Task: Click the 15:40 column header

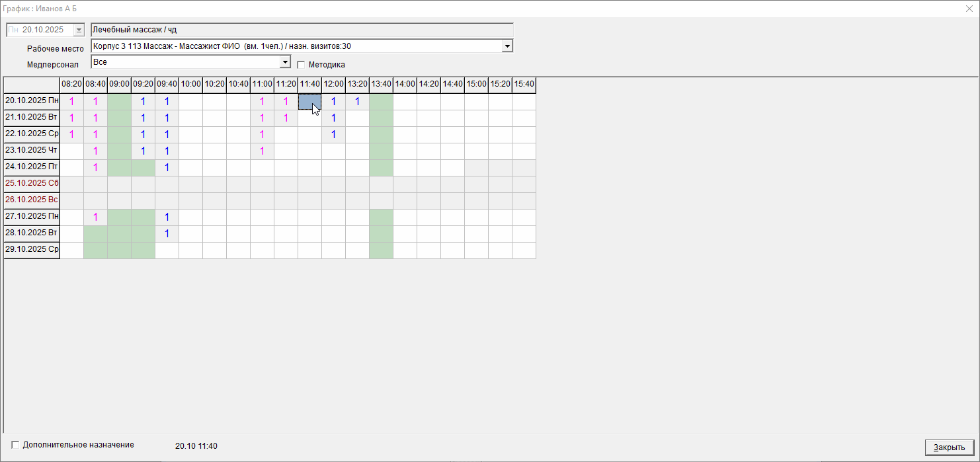Action: 524,85
